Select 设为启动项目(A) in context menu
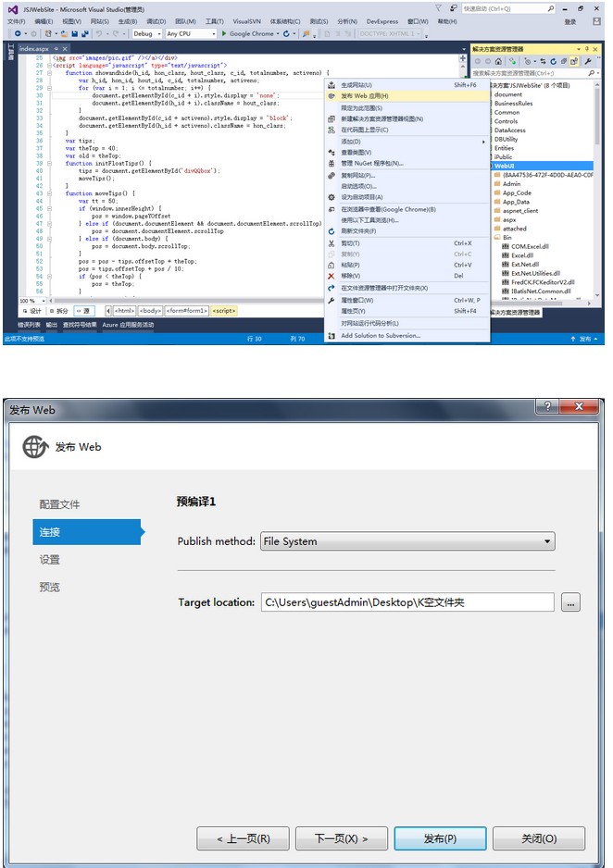613x868 pixels. tap(407, 197)
